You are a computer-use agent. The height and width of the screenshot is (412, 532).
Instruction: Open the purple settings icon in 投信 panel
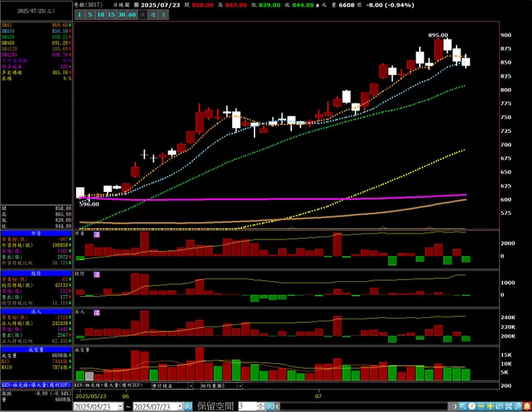point(97,274)
